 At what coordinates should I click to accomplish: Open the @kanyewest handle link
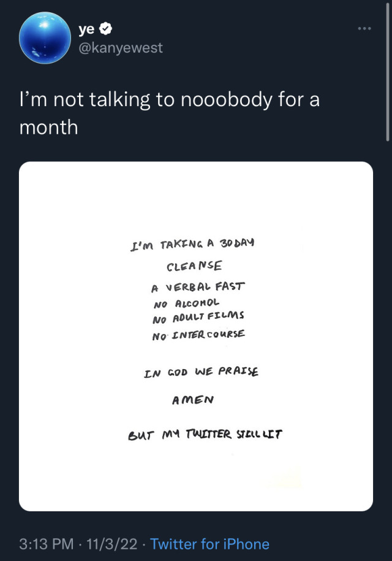[x=121, y=48]
